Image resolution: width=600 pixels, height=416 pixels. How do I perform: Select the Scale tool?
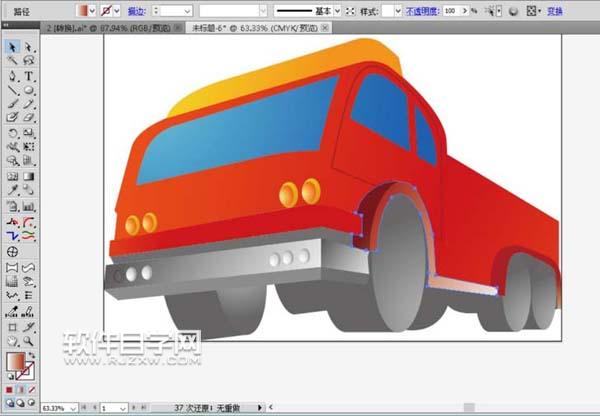(x=29, y=133)
